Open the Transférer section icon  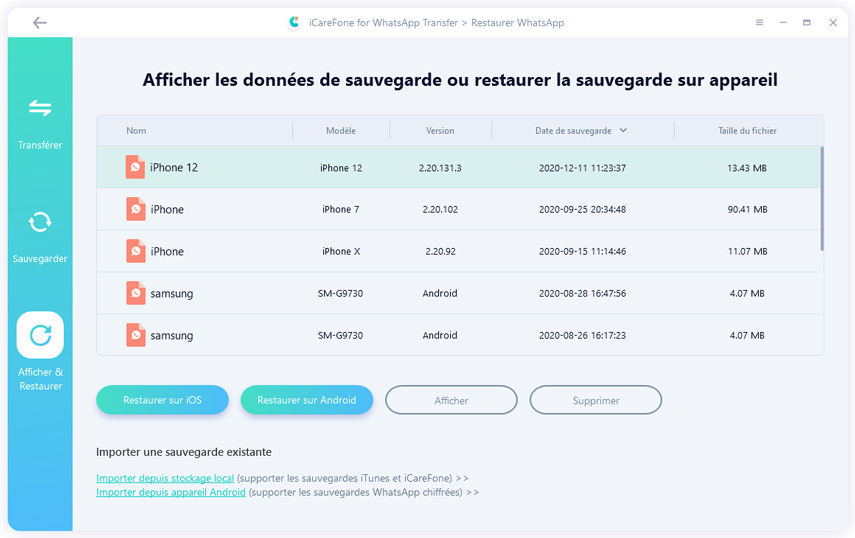pyautogui.click(x=40, y=108)
